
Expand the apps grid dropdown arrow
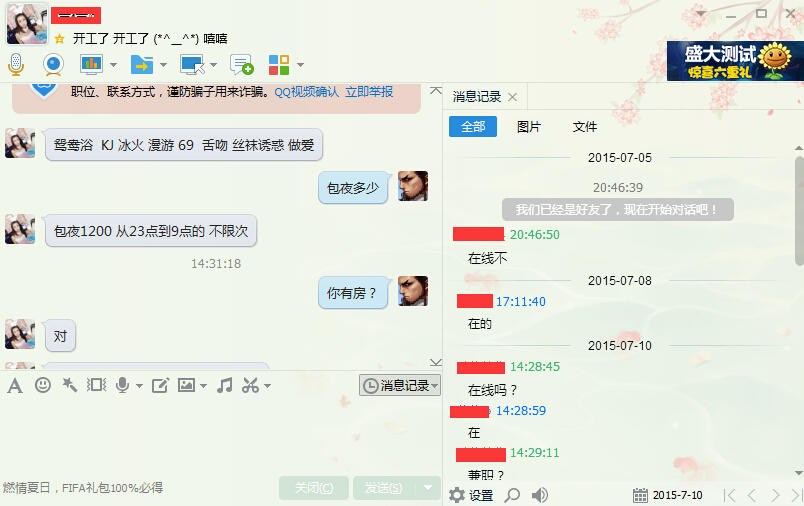300,65
